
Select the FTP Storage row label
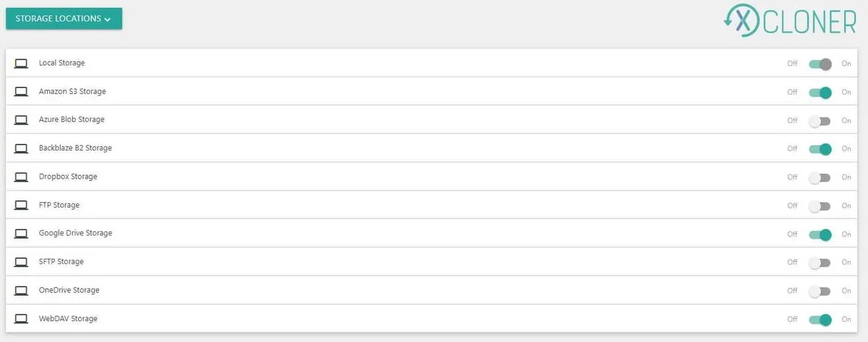[59, 205]
